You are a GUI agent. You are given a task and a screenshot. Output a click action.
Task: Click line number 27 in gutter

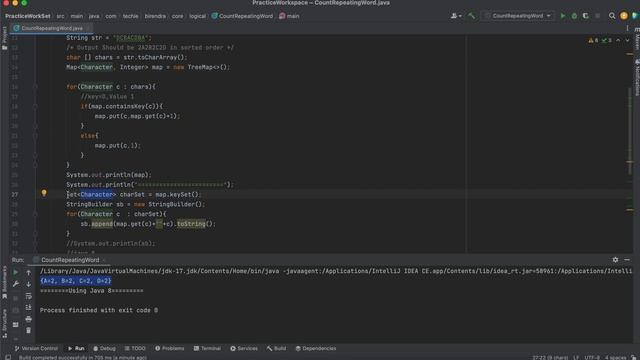pyautogui.click(x=15, y=195)
